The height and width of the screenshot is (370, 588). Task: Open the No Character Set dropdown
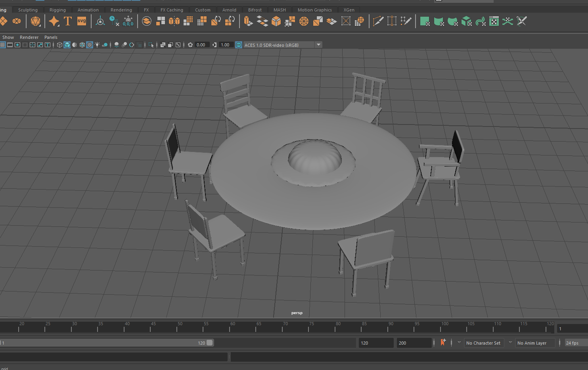click(x=483, y=343)
